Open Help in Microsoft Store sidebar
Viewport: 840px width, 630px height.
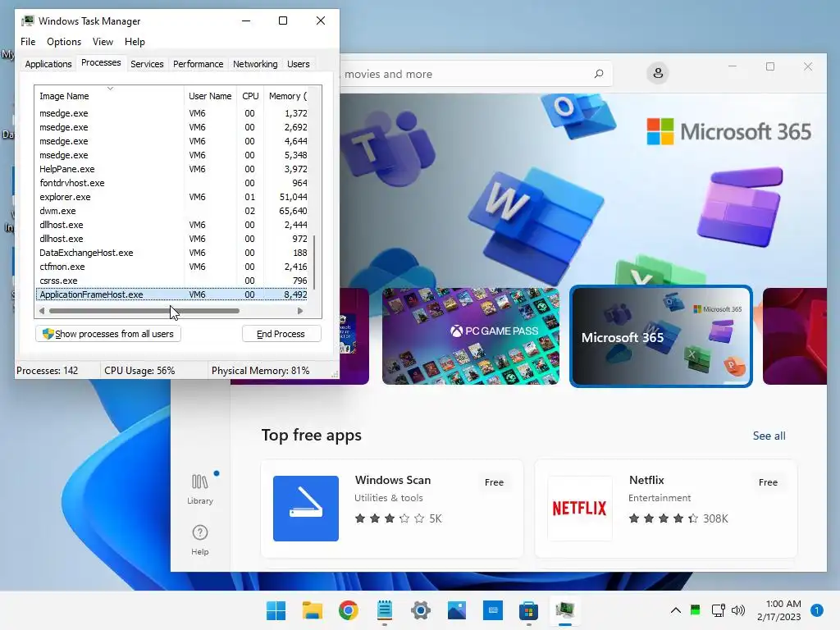coord(200,540)
